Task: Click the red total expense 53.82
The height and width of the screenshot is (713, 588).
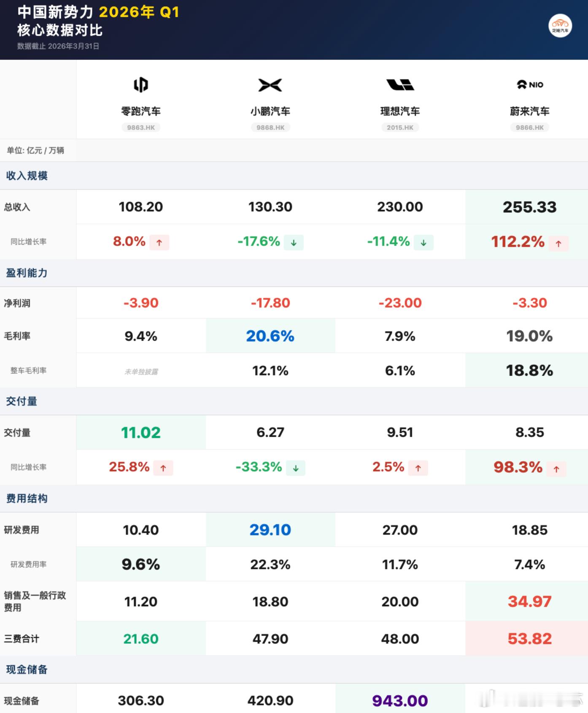Action: pos(530,639)
